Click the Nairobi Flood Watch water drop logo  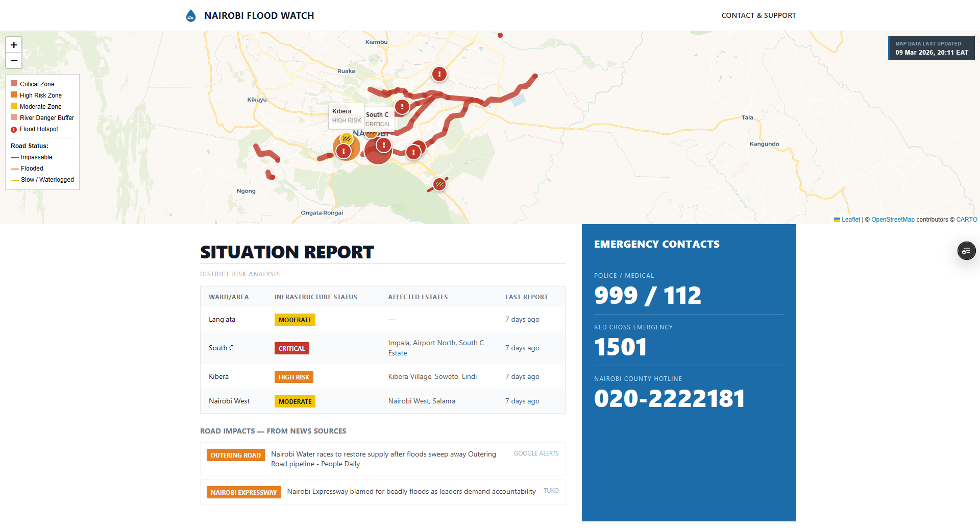click(191, 16)
